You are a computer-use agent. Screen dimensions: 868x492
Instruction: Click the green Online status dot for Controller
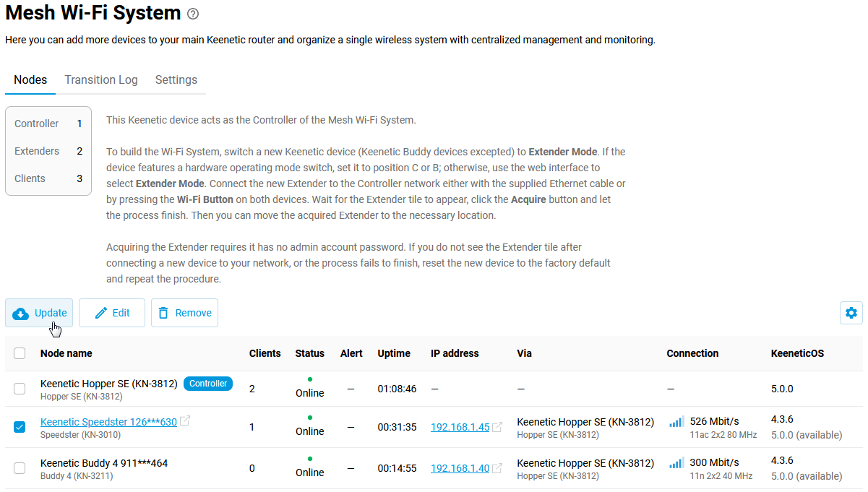coord(309,379)
